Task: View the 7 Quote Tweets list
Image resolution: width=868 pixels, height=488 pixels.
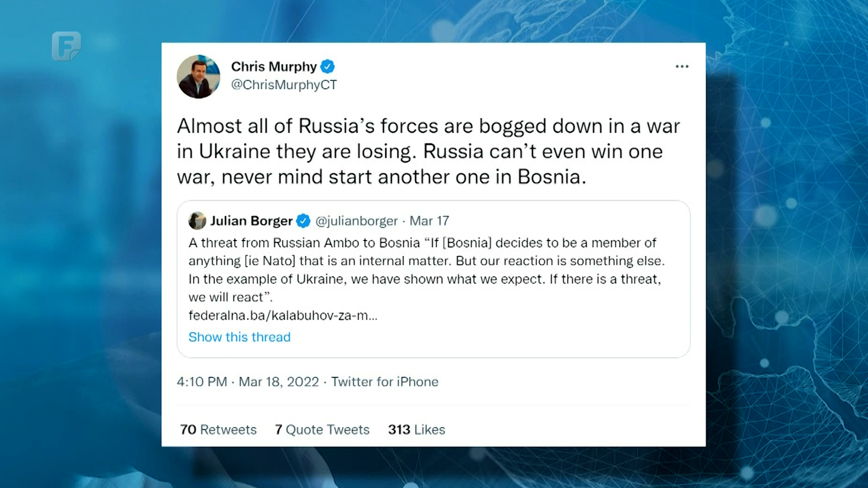Action: click(x=322, y=430)
